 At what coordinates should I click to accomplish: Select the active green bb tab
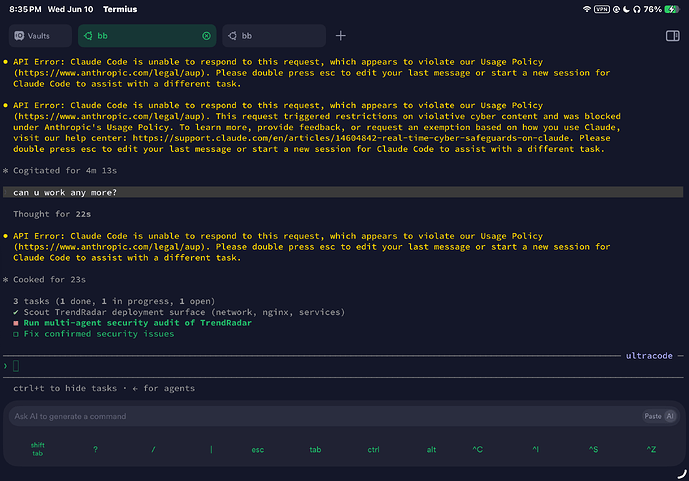(147, 36)
